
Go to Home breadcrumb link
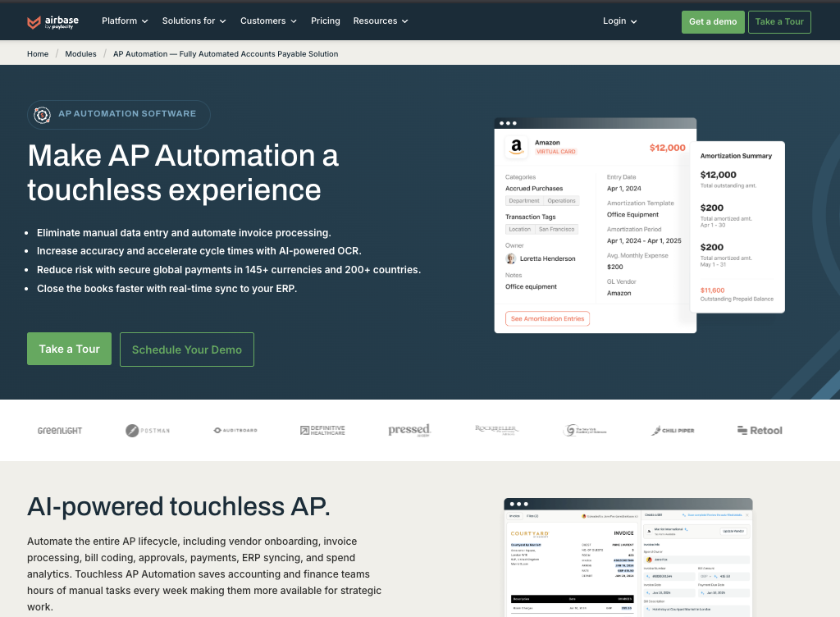[x=38, y=54]
